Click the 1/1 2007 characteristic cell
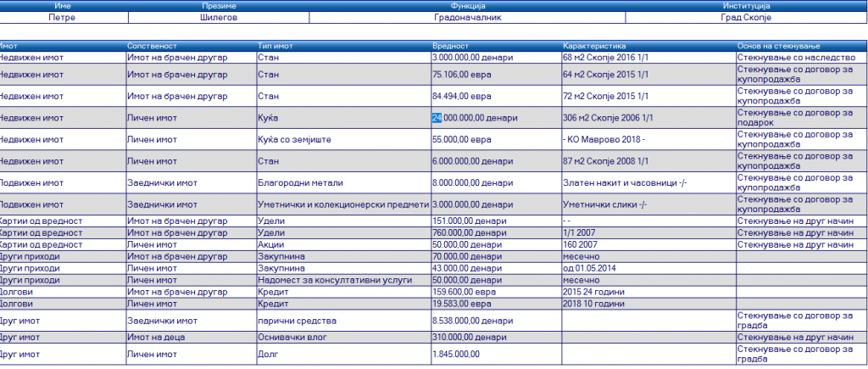 pos(648,232)
